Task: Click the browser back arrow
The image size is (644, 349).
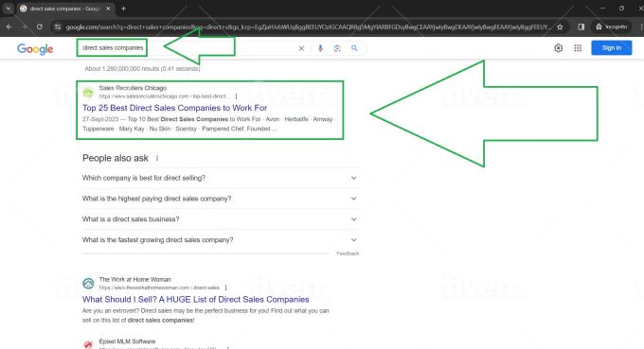Action: (x=9, y=27)
